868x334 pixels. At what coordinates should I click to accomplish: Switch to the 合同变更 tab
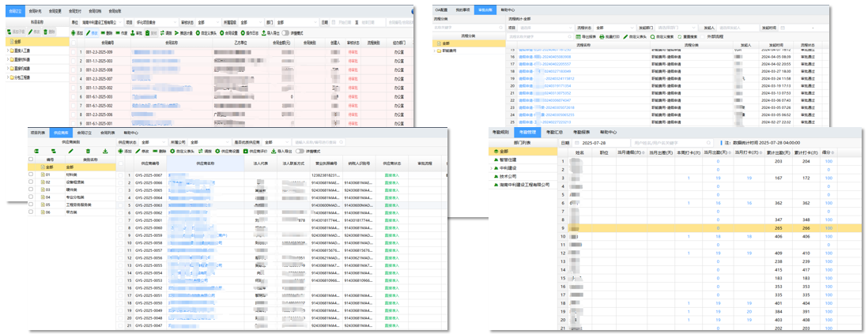coord(56,12)
